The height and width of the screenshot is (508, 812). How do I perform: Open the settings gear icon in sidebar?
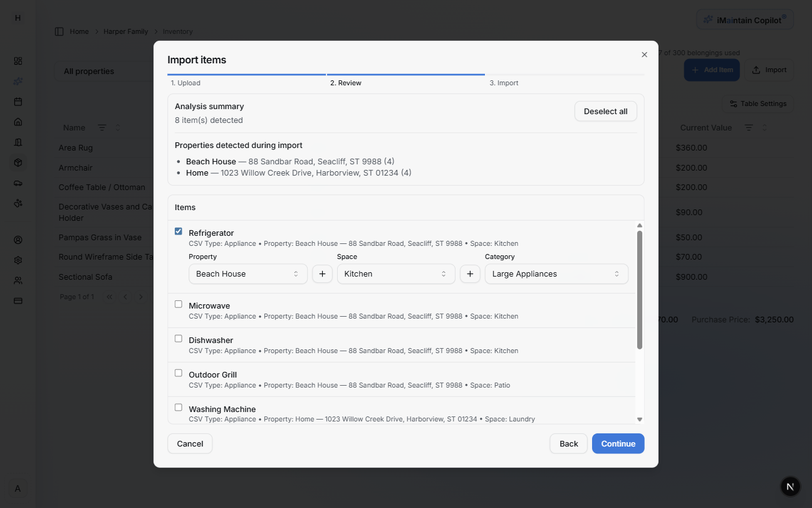click(18, 260)
